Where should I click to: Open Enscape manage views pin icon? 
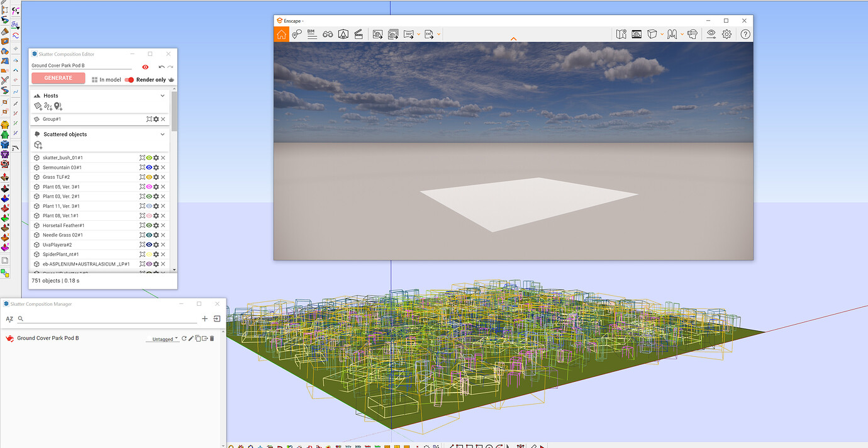pos(297,34)
